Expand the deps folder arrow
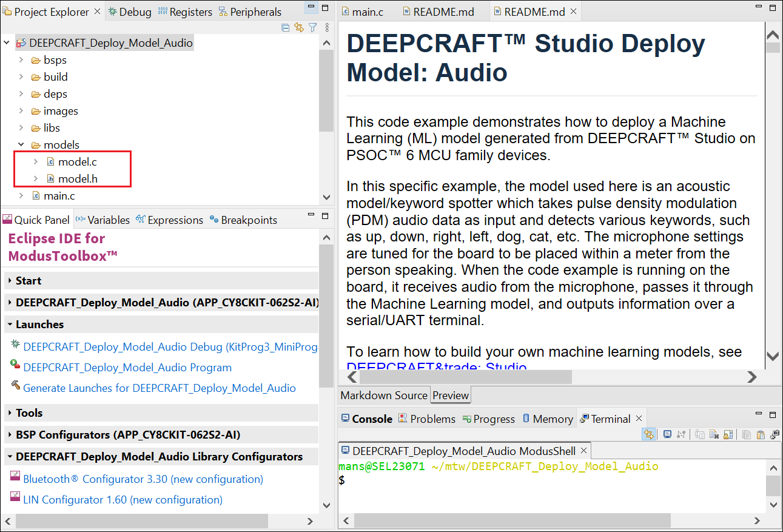Screen dimensions: 783x532 (x=21, y=94)
